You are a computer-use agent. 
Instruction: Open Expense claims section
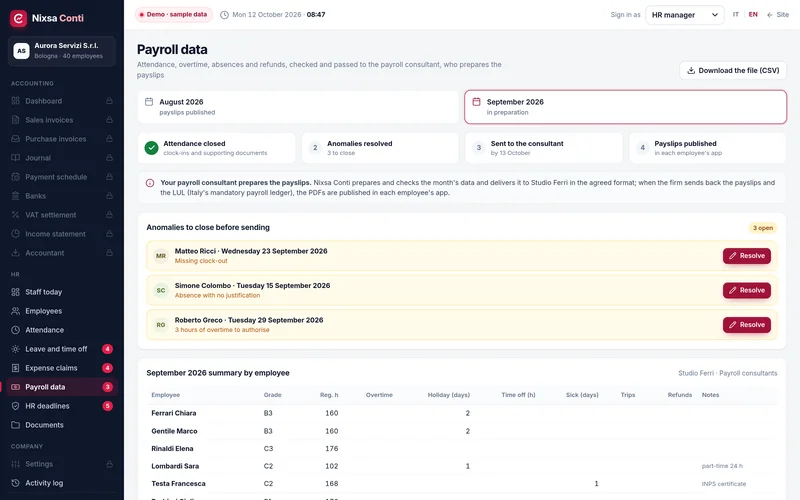(62, 368)
